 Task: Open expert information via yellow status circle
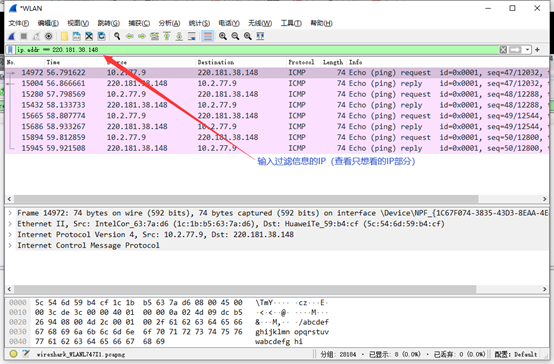point(13,354)
